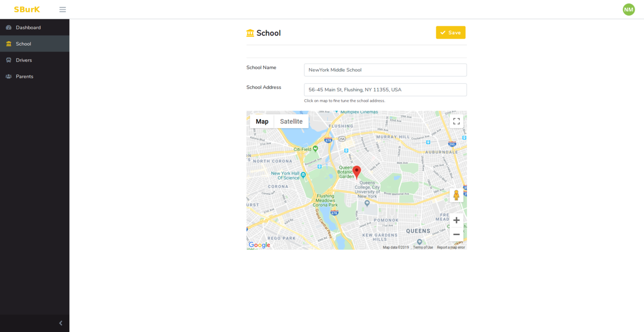Click Queens Botanical Garden label on map
Viewport: 644px width, 332px height.
tap(346, 172)
